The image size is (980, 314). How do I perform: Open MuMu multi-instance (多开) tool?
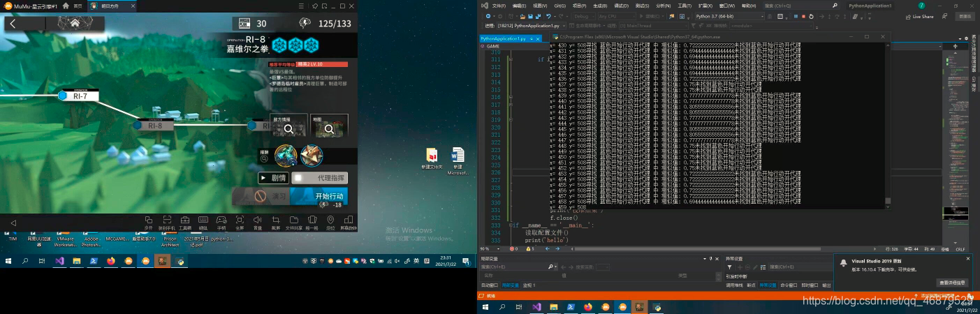(x=148, y=222)
